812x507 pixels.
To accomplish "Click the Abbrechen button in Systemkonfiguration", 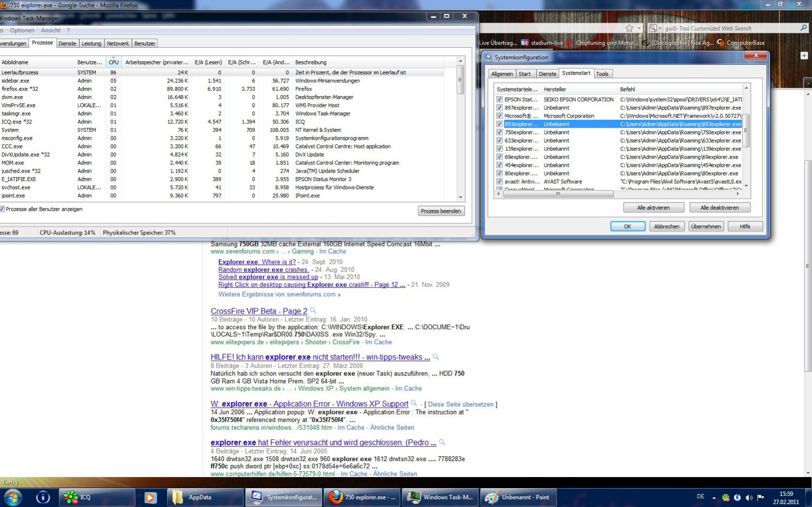I will tap(667, 227).
